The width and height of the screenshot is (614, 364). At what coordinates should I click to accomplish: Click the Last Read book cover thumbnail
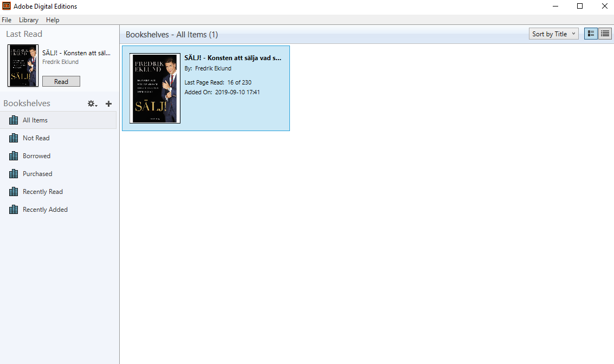click(23, 66)
